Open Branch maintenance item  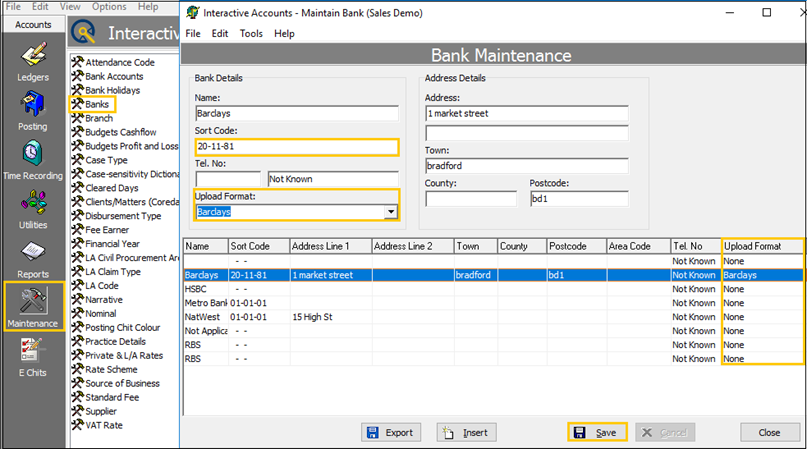pyautogui.click(x=98, y=118)
